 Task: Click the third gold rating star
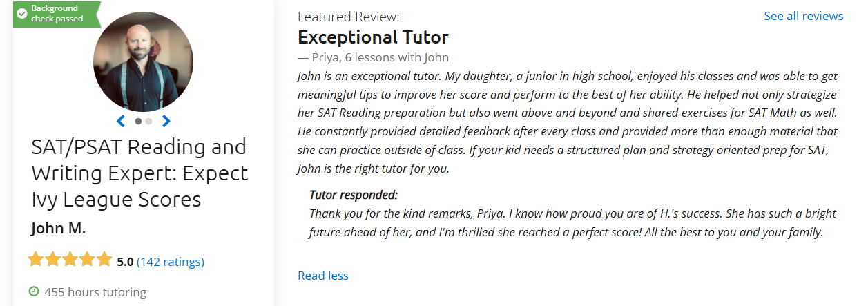pyautogui.click(x=70, y=260)
